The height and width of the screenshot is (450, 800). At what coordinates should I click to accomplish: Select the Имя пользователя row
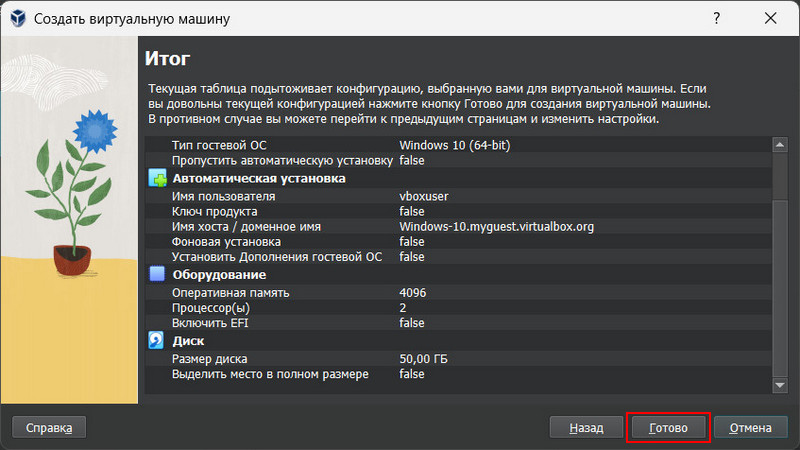(458, 196)
